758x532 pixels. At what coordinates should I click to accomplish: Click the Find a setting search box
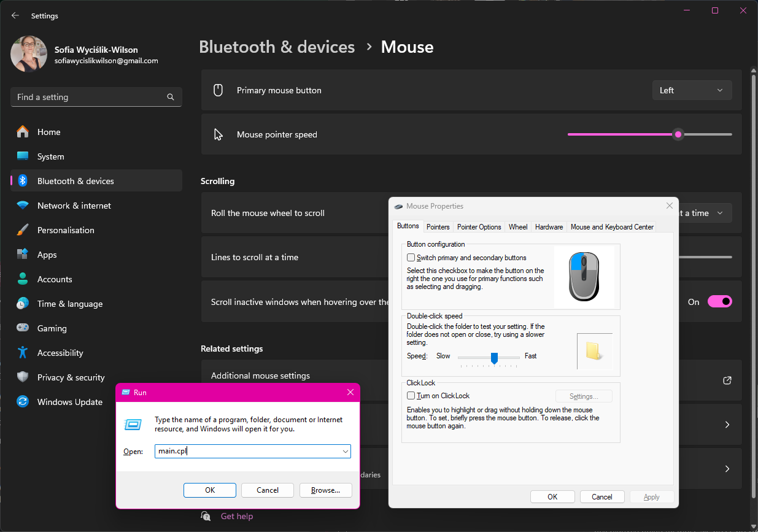click(x=96, y=97)
